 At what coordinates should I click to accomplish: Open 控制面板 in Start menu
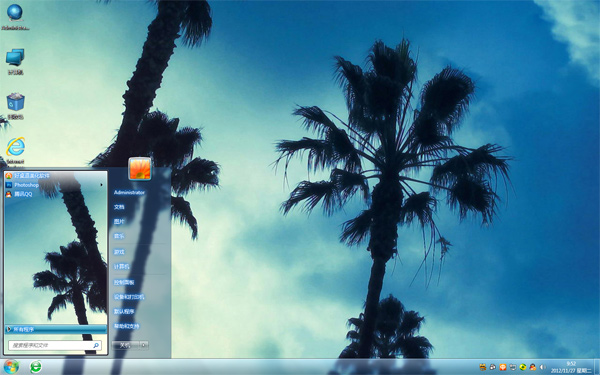(124, 282)
